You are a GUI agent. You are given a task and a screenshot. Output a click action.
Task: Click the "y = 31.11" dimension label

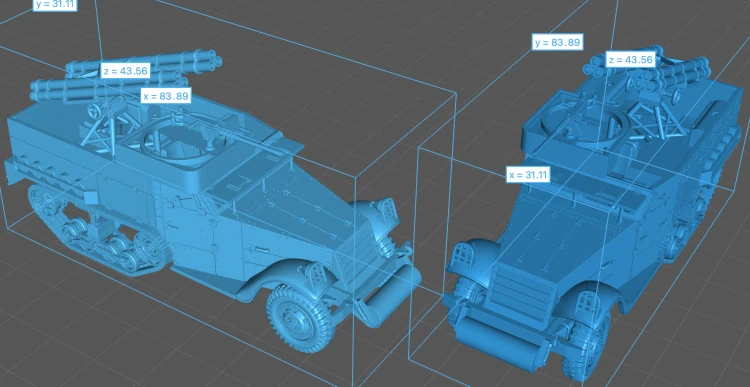55,4
